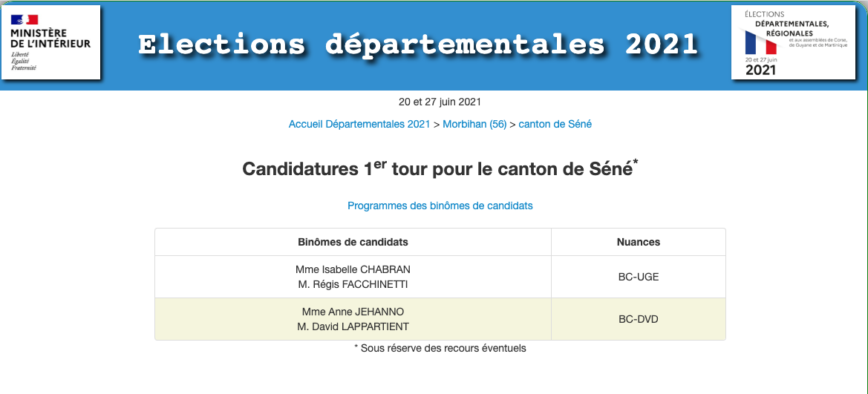
Task: Click the Nuances column header
Action: [x=638, y=242]
